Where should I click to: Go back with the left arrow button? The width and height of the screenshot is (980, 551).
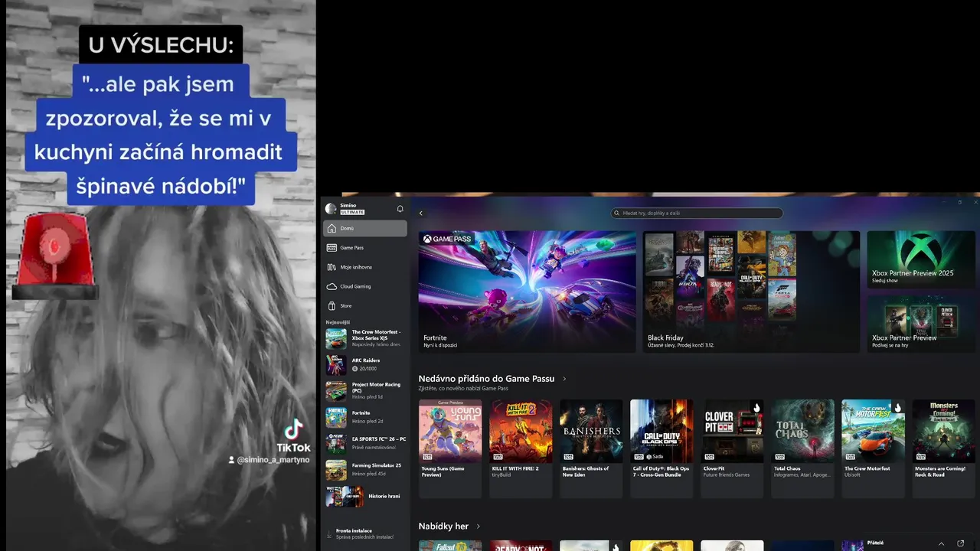point(420,214)
